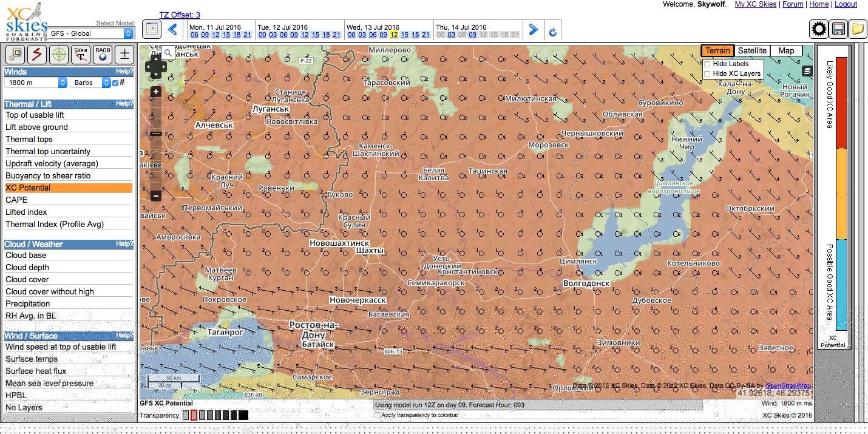The width and height of the screenshot is (868, 434).
Task: Step forward with the blue next arrow
Action: pos(533,29)
